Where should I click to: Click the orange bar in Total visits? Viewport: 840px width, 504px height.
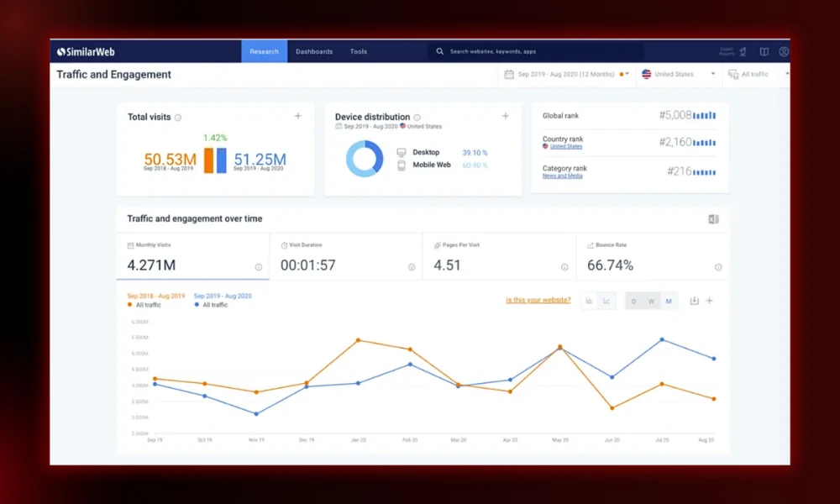(208, 160)
